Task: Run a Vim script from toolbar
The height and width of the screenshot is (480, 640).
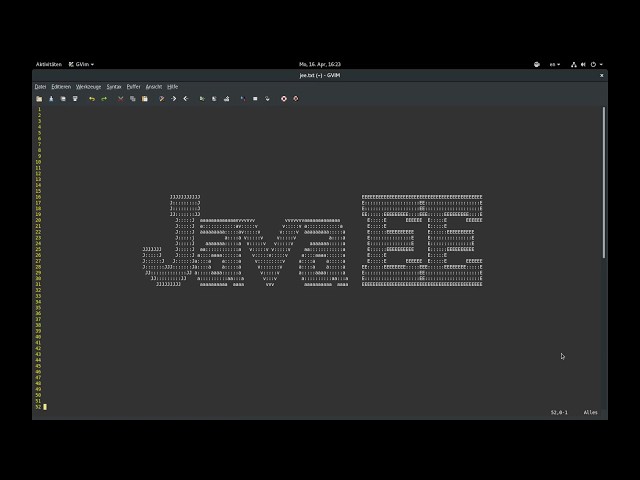Action: click(227, 99)
